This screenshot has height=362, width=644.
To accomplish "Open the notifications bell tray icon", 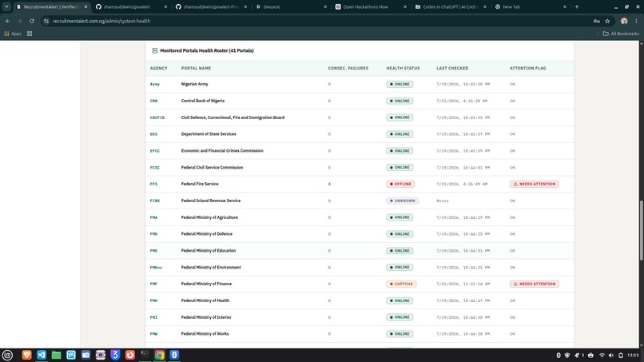I will (578, 356).
